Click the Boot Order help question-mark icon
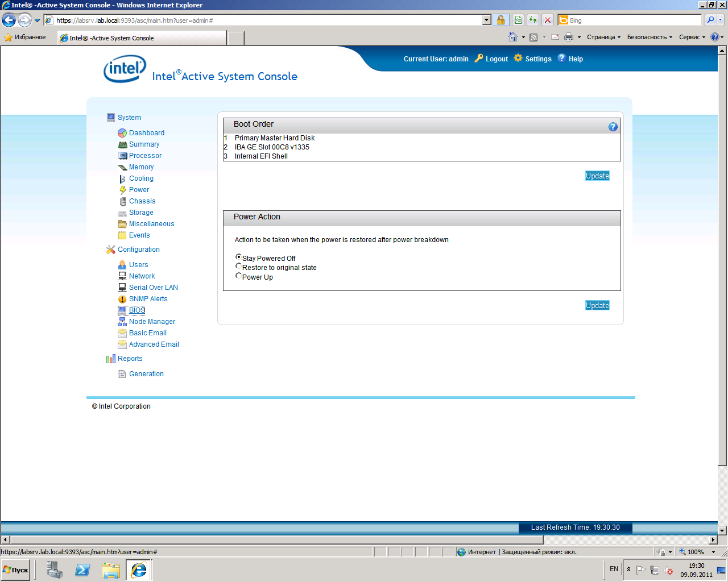Image resolution: width=728 pixels, height=582 pixels. pos(613,127)
